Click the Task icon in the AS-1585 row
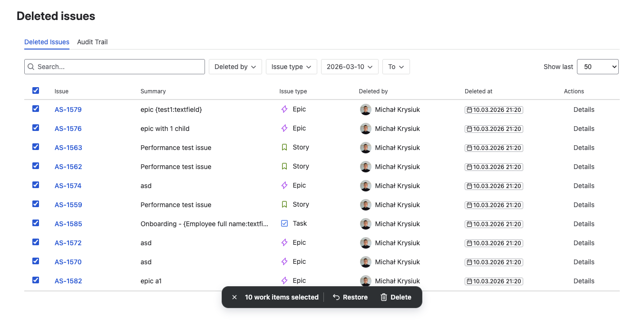Image resolution: width=644 pixels, height=320 pixels. point(284,223)
